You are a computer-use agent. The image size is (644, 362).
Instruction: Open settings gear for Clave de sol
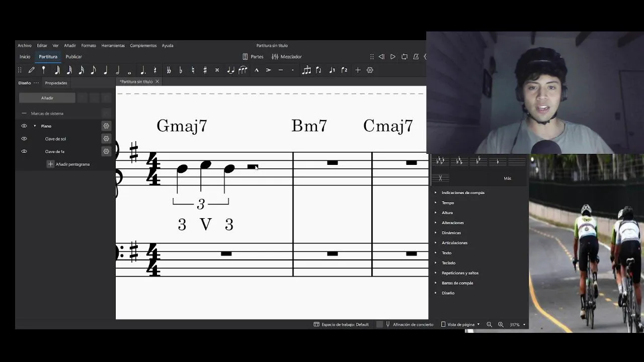pos(106,139)
